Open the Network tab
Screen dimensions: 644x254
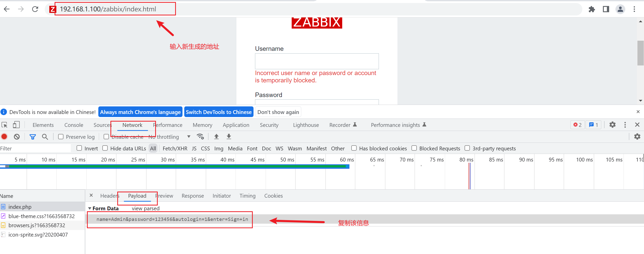[x=132, y=125]
